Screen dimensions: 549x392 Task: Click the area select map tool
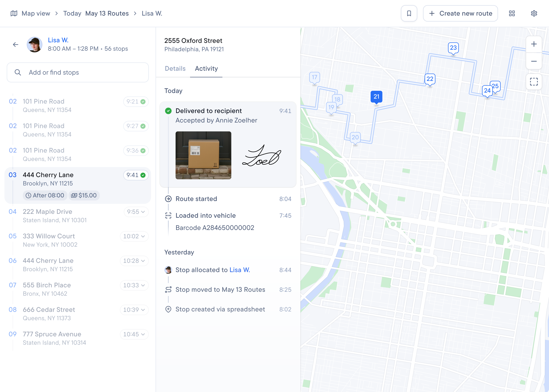coord(534,82)
